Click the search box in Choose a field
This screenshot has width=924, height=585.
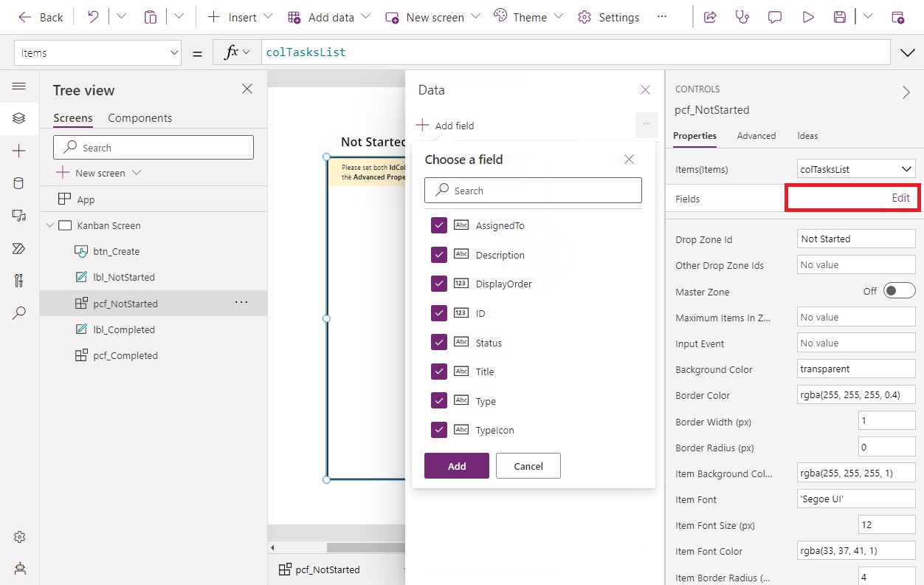(533, 190)
